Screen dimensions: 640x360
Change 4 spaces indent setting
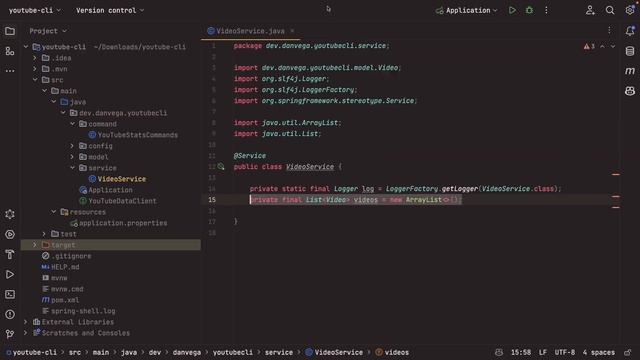point(598,352)
